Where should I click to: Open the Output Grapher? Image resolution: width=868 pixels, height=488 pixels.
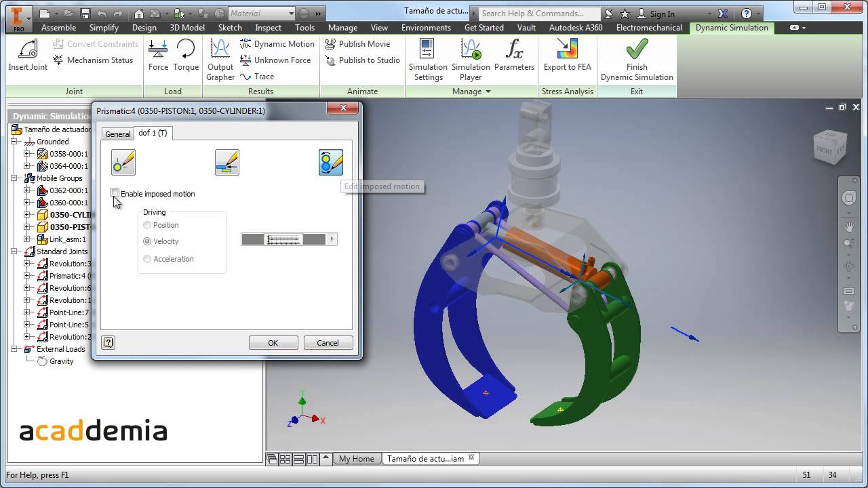(220, 60)
